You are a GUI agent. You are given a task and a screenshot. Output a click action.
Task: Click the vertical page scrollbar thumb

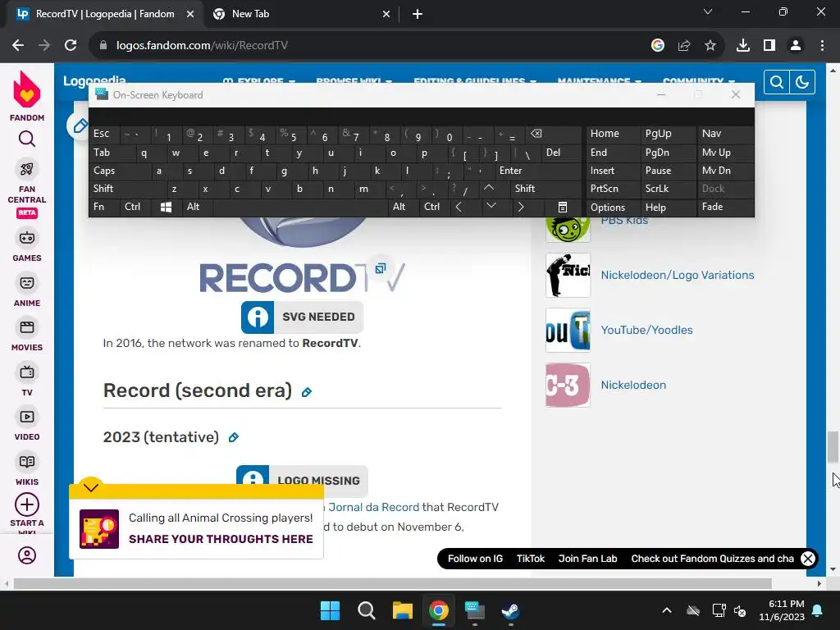pos(833,447)
